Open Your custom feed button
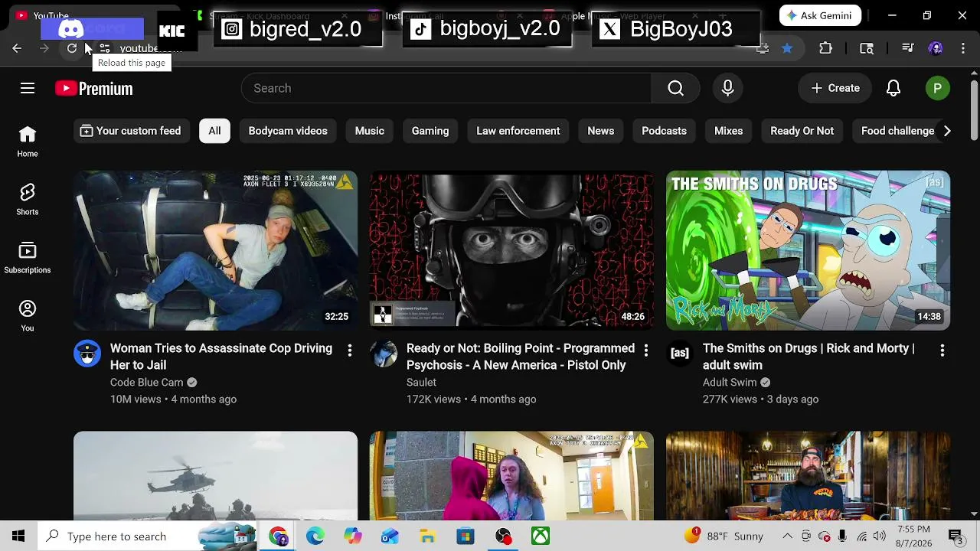 pos(131,131)
